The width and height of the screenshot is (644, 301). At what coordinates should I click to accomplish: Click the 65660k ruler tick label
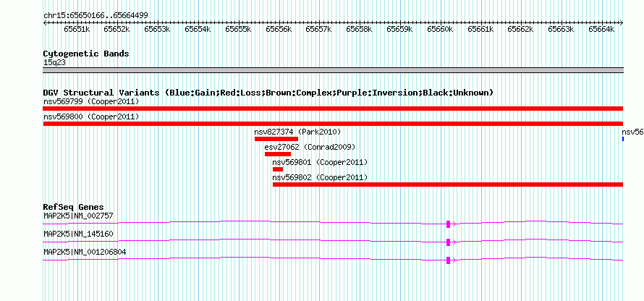click(x=440, y=29)
